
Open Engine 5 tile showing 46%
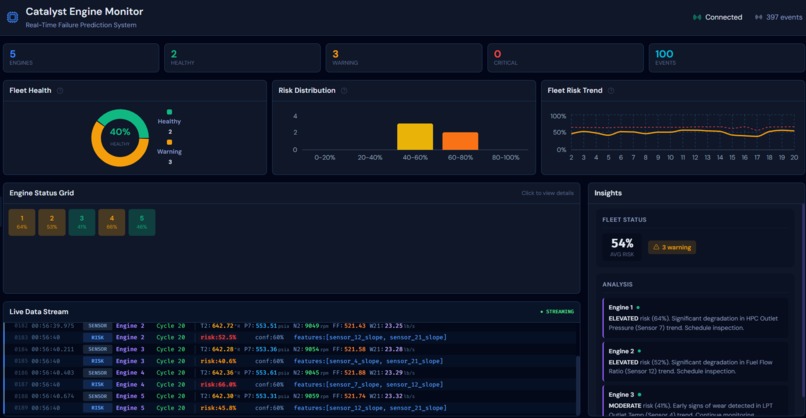point(142,222)
